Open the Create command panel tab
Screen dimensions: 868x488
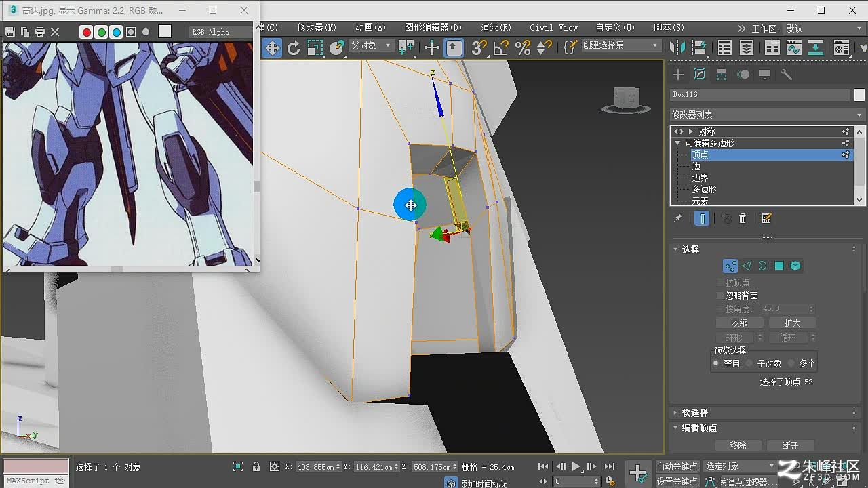click(678, 75)
